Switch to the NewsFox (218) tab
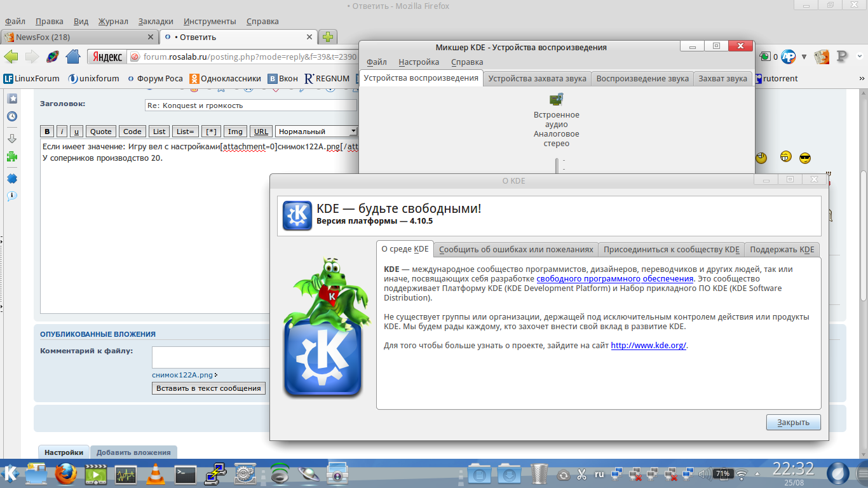Viewport: 868px width, 488px height. coord(79,37)
